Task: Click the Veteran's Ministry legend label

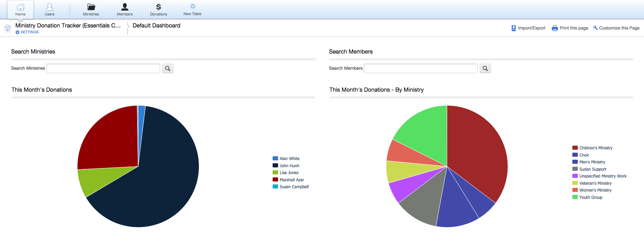Action: [x=596, y=183]
